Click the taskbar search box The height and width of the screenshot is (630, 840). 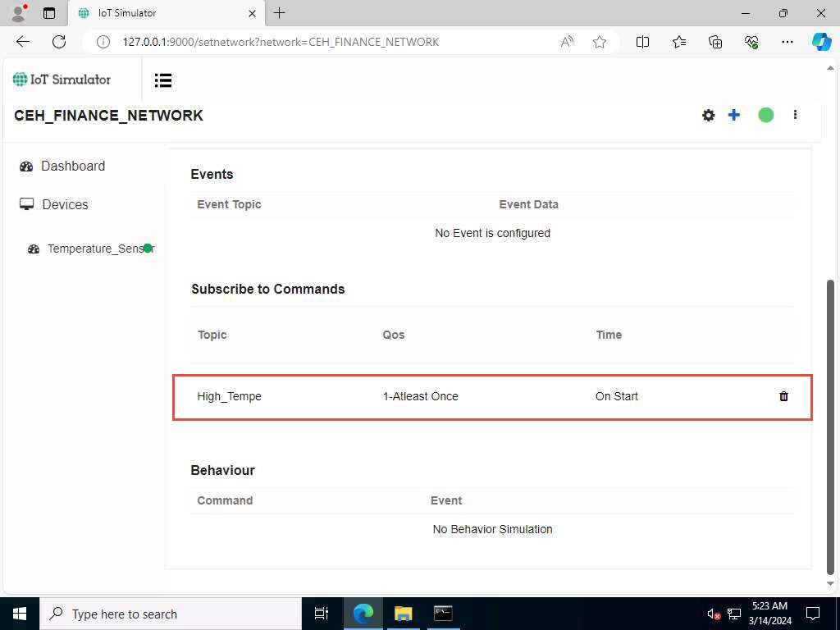(x=171, y=614)
